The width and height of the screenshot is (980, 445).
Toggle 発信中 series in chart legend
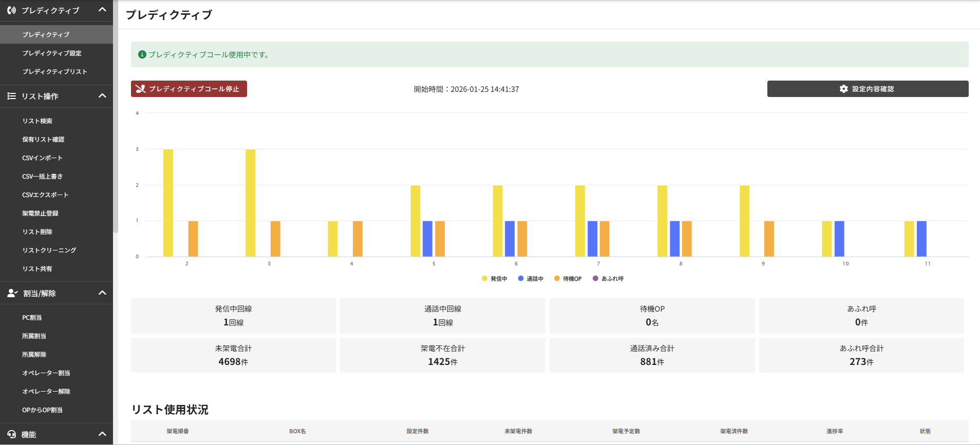495,279
